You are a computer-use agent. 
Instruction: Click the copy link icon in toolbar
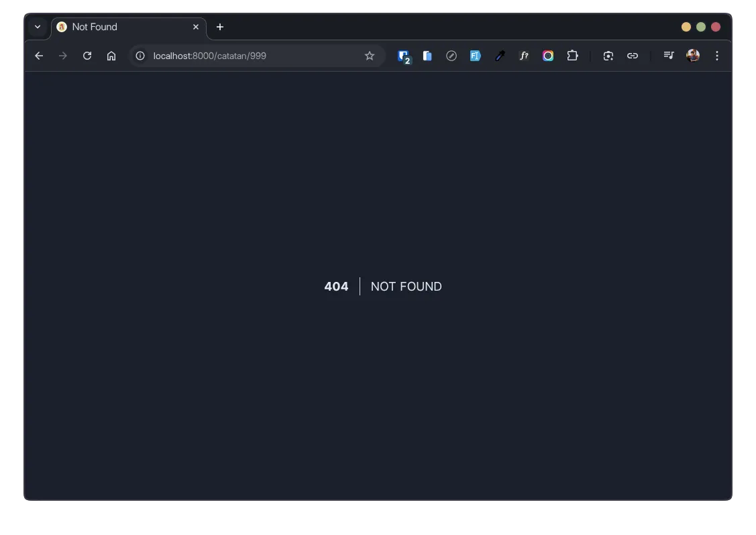(632, 56)
